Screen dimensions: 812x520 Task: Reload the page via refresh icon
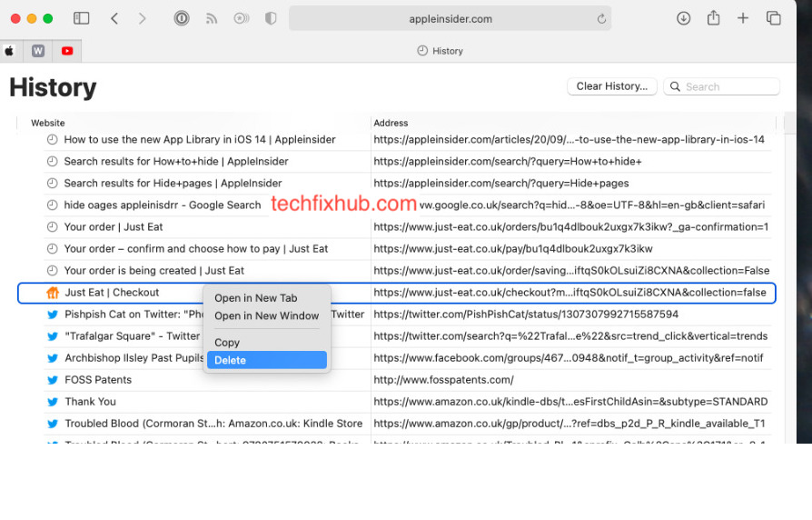[601, 19]
